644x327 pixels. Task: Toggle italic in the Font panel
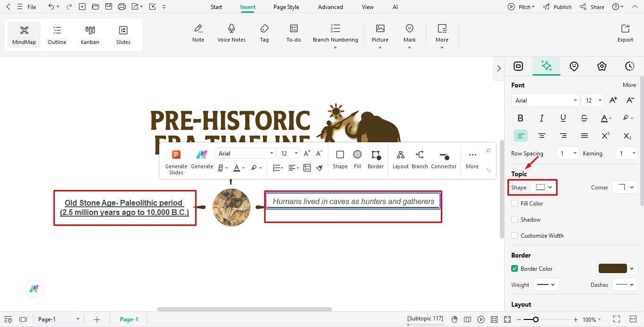(542, 118)
